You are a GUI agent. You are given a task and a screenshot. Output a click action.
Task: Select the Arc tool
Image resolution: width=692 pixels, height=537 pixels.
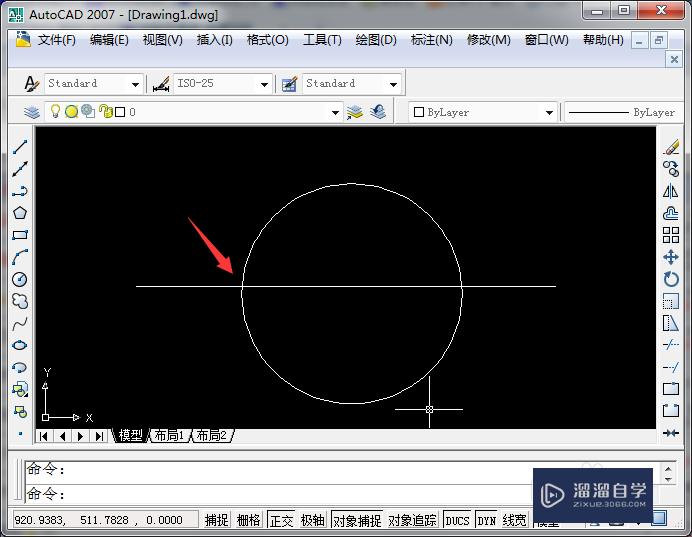(x=20, y=257)
